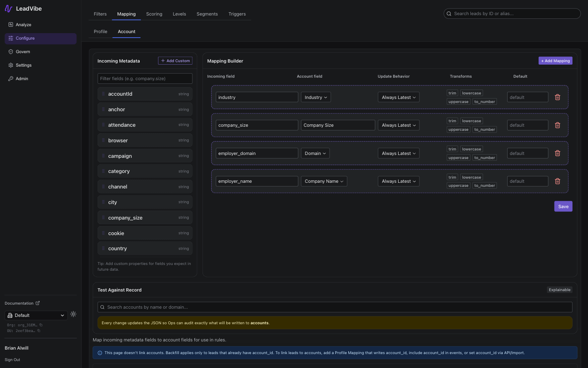Open Industry account field dropdown

click(316, 97)
